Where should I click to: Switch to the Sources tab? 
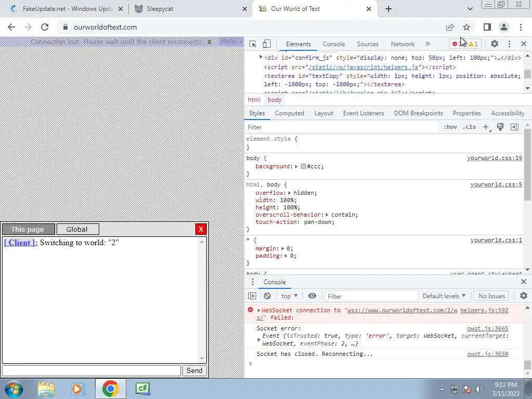(x=367, y=44)
